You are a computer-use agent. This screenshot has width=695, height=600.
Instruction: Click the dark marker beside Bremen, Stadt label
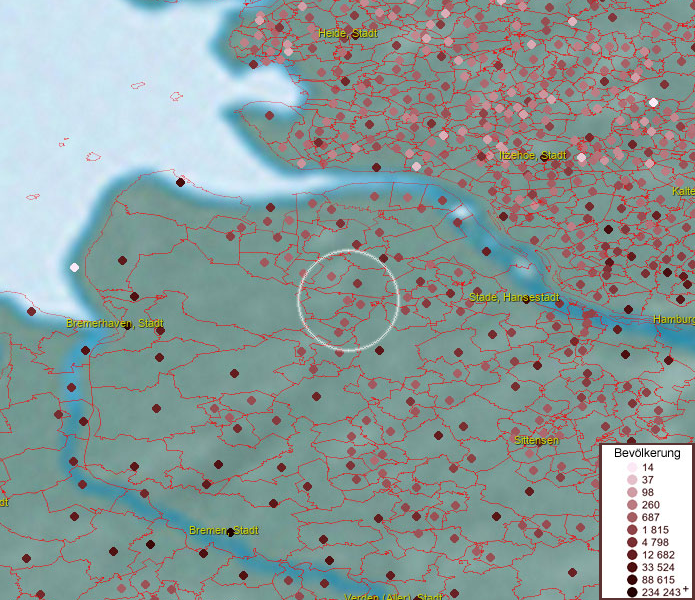coord(230,533)
